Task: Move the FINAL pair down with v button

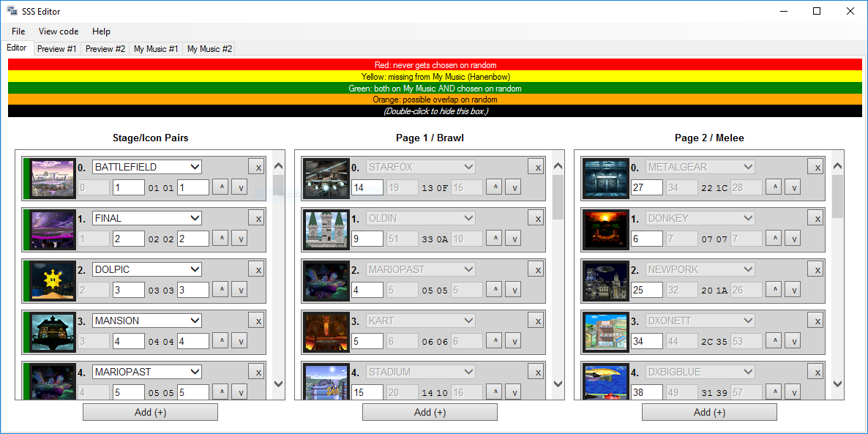Action: click(x=239, y=239)
